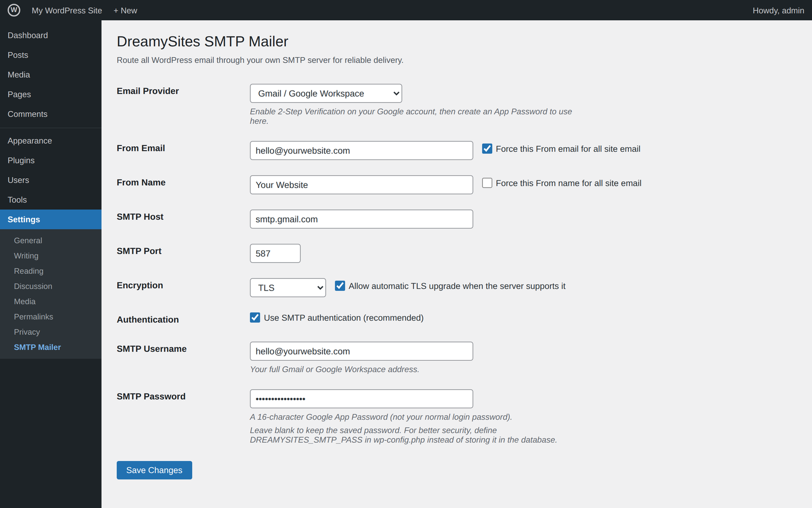Click the SMTP Port field
The image size is (812, 508).
tap(275, 253)
